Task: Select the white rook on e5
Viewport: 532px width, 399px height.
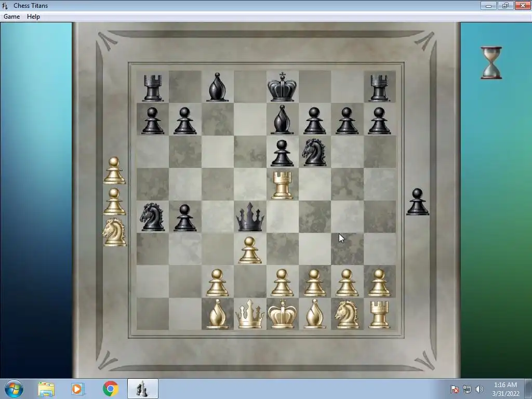Action: 282,185
